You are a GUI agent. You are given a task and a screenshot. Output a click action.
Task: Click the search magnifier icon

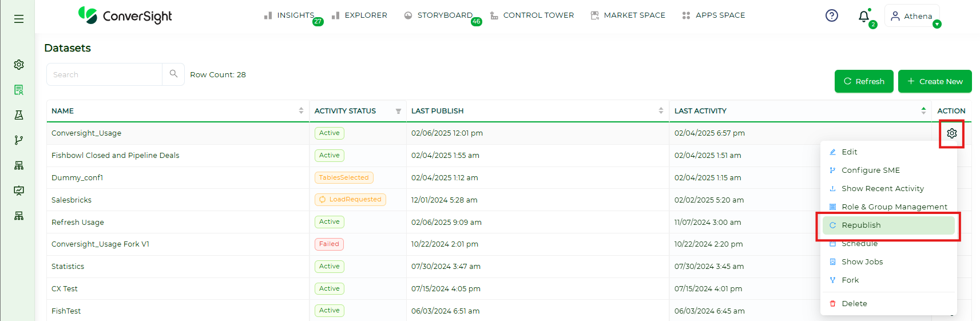coord(173,74)
